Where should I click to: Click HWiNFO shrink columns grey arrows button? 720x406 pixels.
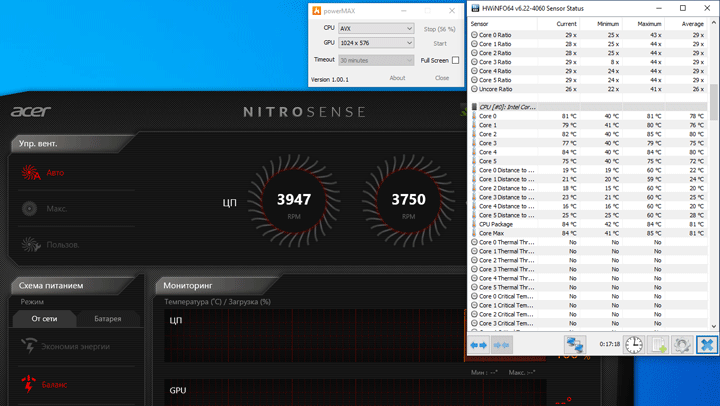501,345
